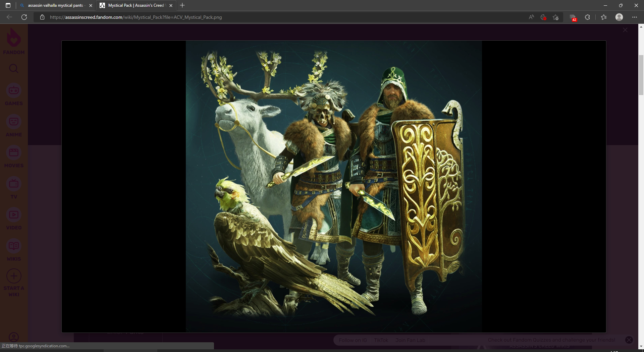Minimize the browser window
This screenshot has height=352, width=644.
(x=605, y=5)
